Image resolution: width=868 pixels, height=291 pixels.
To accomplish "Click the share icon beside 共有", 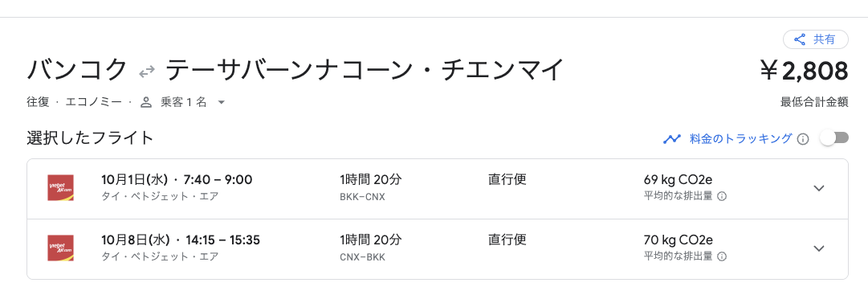I will click(800, 39).
